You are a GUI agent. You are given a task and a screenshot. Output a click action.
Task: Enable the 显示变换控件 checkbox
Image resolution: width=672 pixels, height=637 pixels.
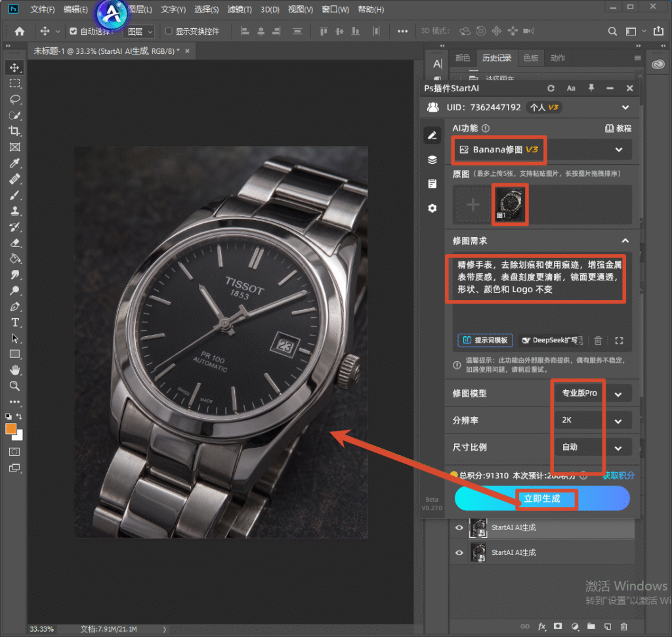(x=169, y=32)
